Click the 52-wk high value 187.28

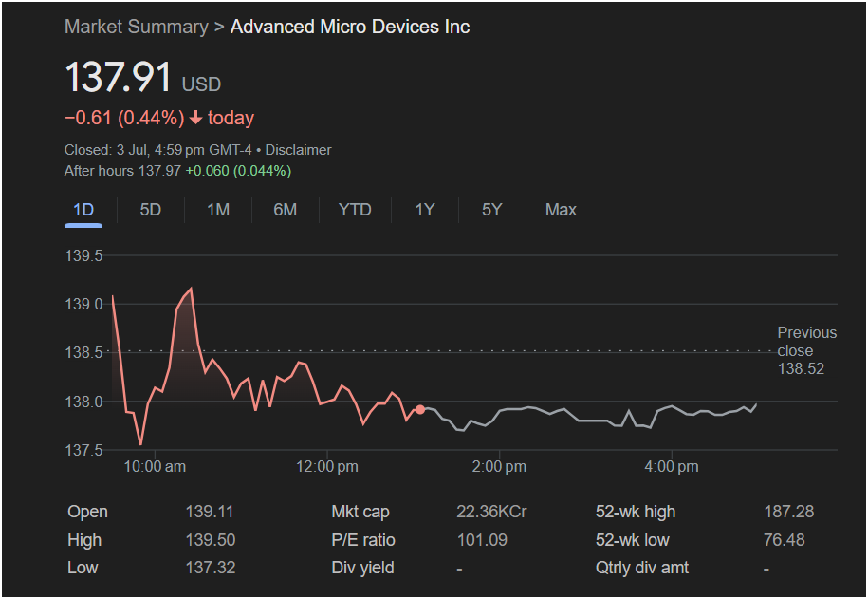[x=789, y=512]
